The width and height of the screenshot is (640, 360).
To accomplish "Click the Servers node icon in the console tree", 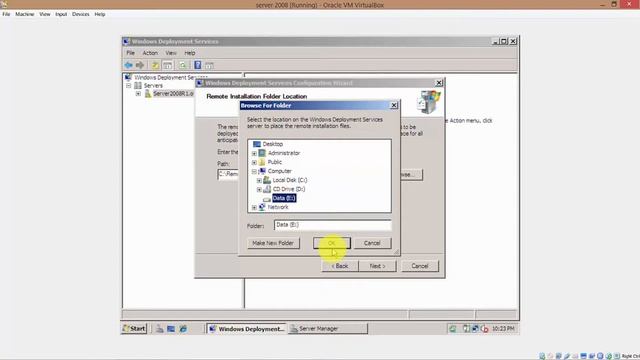I will 138,86.
